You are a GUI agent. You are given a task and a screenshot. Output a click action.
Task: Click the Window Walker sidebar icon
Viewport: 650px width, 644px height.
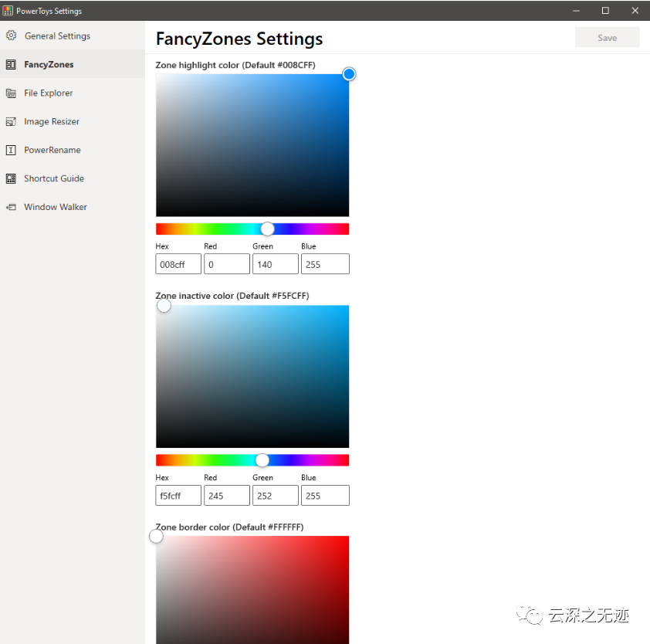11,207
